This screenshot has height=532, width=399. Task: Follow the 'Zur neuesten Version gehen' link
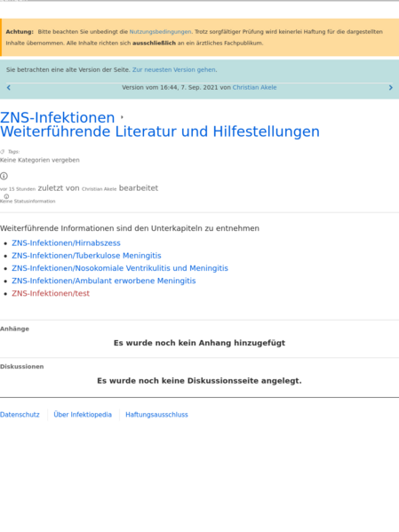(x=174, y=69)
